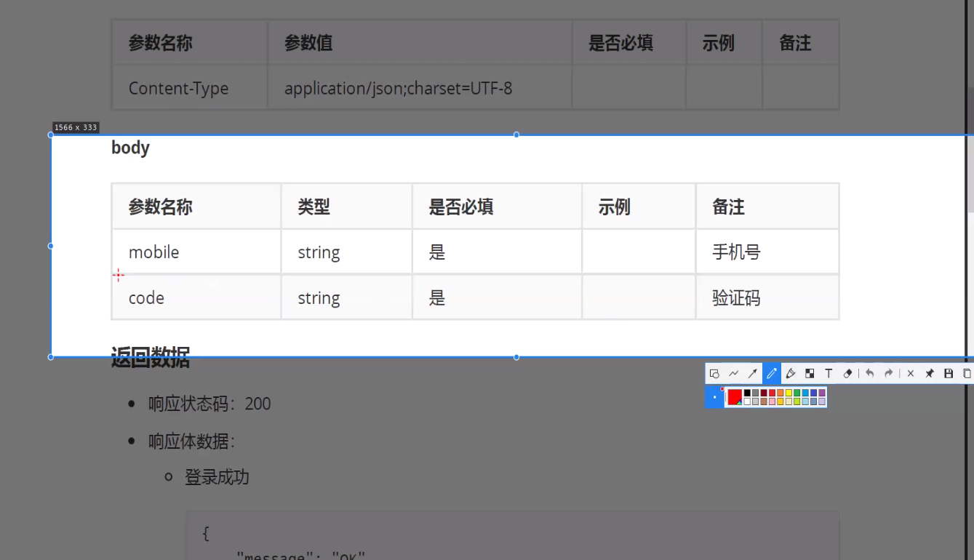Click the '是' required cell in mobile row
This screenshot has width=974, height=560.
click(x=497, y=252)
